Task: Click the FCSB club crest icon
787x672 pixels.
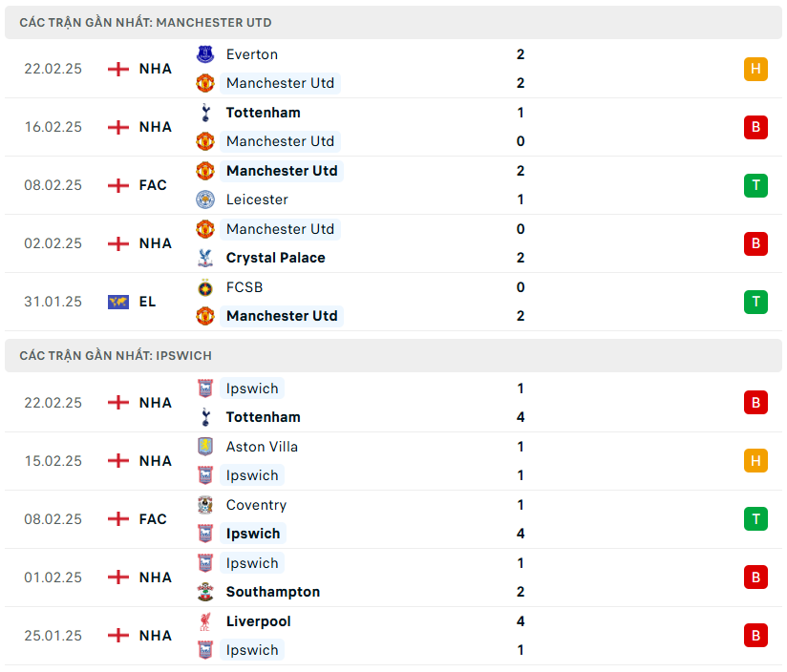Action: (205, 287)
